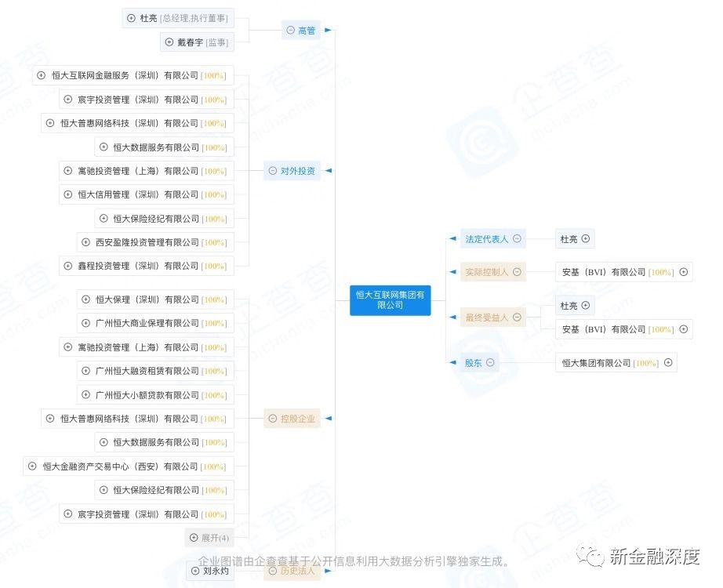Collapse the 高管 branch
Image resolution: width=723 pixels, height=588 pixels.
pyautogui.click(x=290, y=30)
